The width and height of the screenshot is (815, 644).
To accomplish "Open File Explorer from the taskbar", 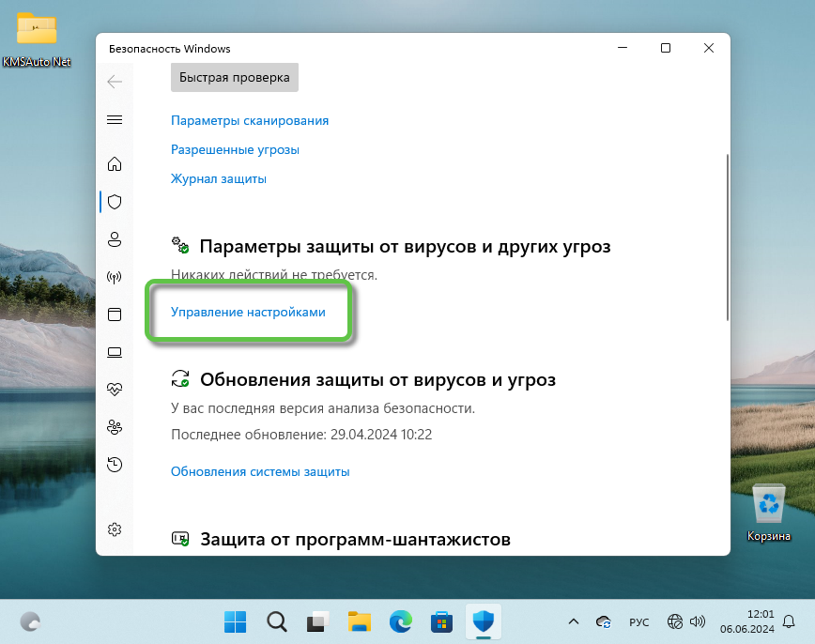I will (360, 621).
